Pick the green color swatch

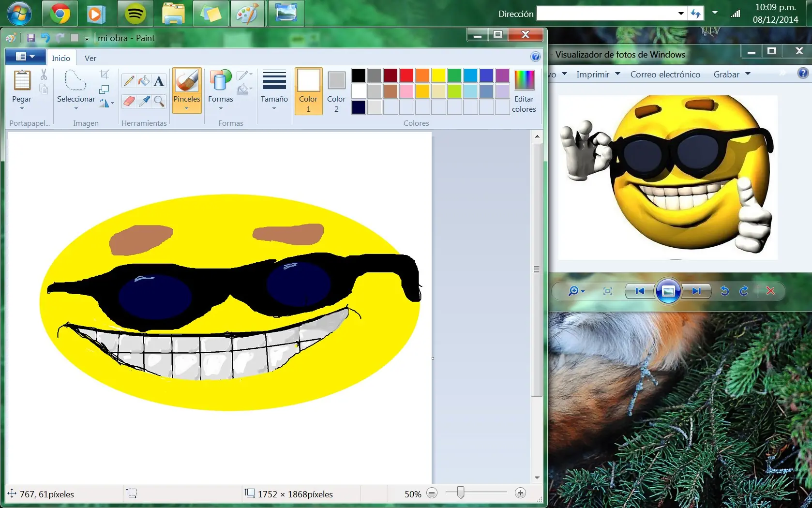click(454, 75)
